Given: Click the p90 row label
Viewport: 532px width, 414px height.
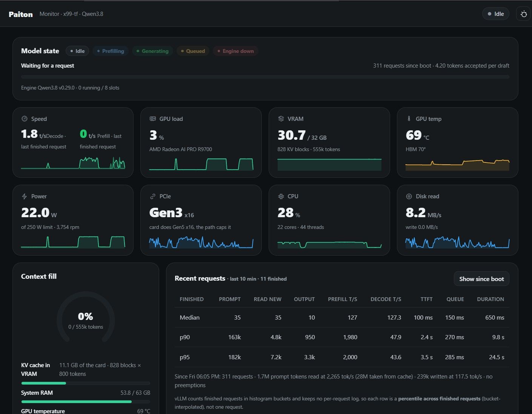Looking at the screenshot, I should coord(185,337).
